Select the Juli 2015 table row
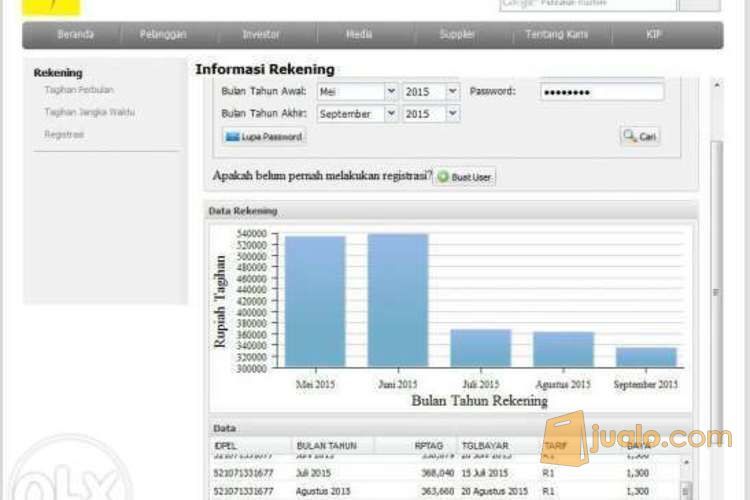Viewport: 750px width, 500px height. point(445,473)
